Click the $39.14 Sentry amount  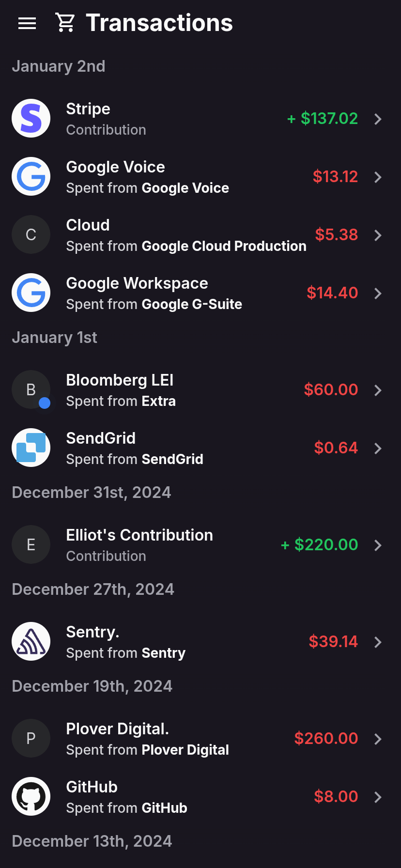(x=333, y=641)
